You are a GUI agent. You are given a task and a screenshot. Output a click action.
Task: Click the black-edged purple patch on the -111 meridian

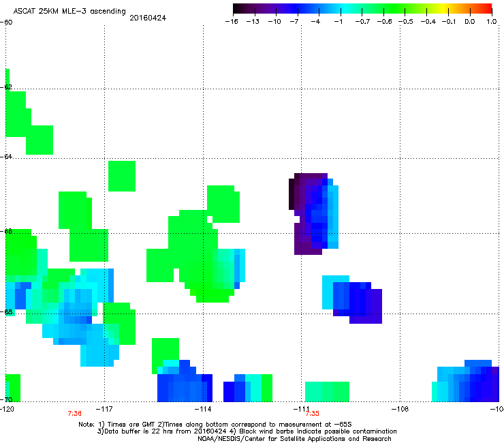coord(313,214)
